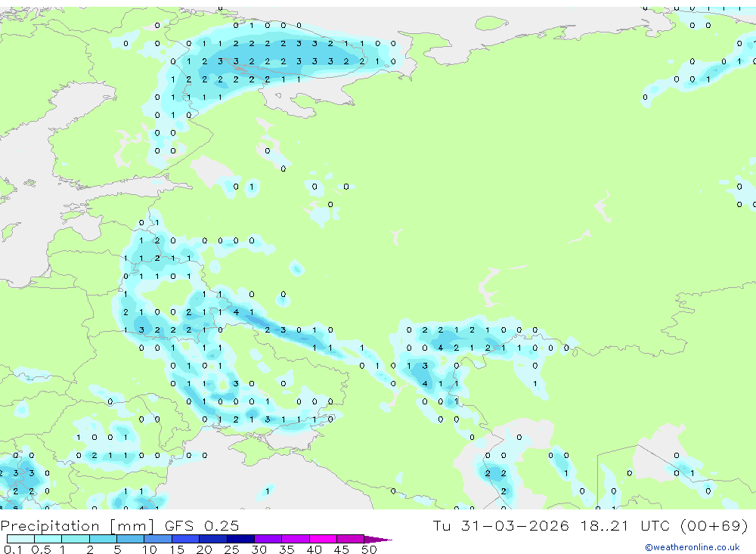
Task: Select the 5–10 mm legend color swatch
Action: coord(131,539)
